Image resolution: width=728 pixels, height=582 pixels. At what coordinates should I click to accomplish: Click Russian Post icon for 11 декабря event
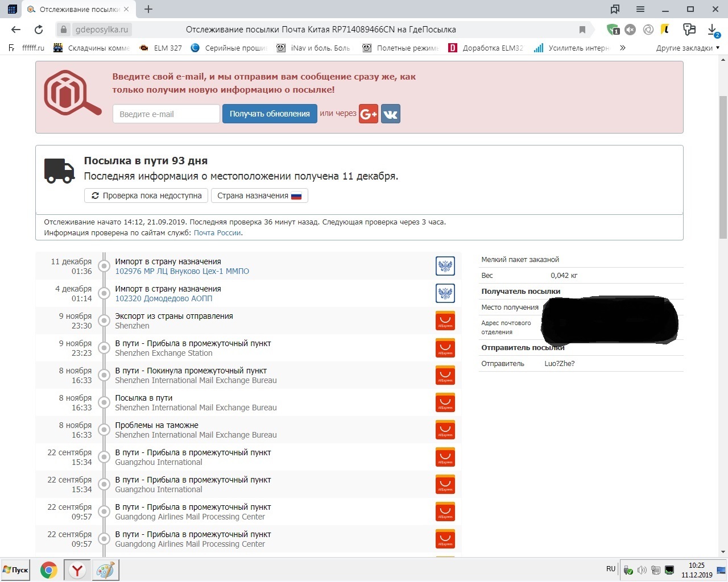445,266
